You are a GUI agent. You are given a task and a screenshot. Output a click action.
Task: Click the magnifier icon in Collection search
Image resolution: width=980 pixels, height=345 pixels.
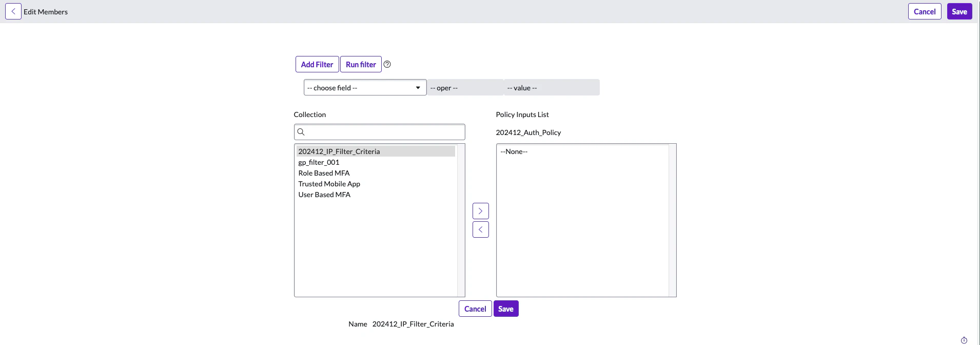tap(301, 132)
